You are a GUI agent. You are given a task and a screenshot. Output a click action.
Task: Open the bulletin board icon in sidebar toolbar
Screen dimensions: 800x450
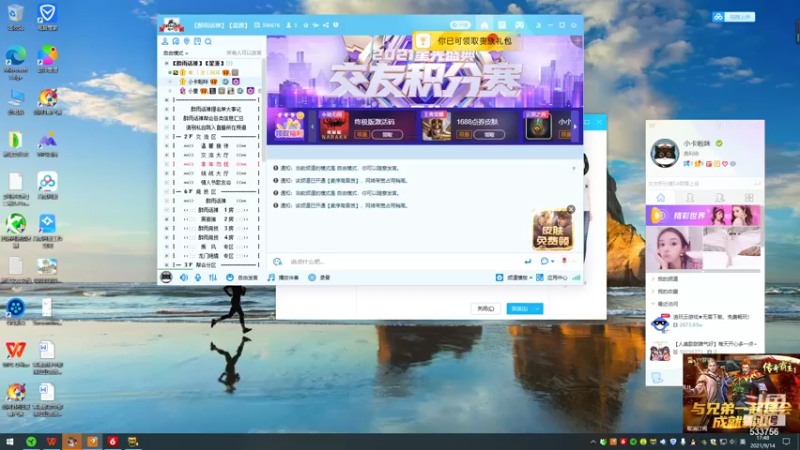[197, 41]
